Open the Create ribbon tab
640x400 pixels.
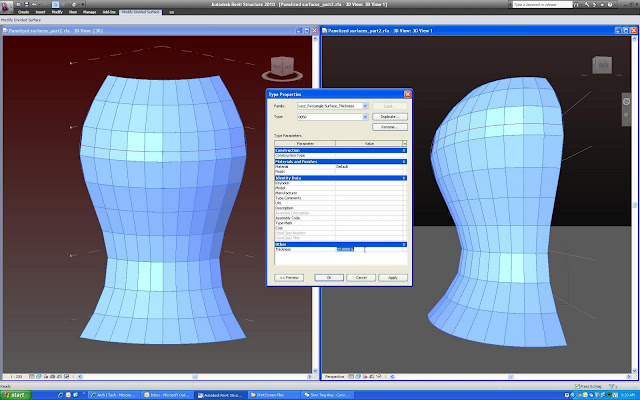pos(24,12)
